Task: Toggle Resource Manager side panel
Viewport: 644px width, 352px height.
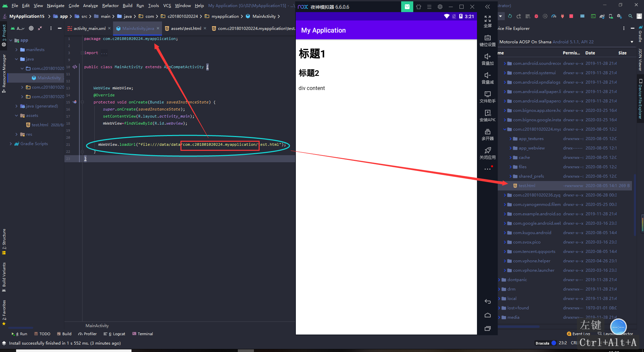Action: 4,73
